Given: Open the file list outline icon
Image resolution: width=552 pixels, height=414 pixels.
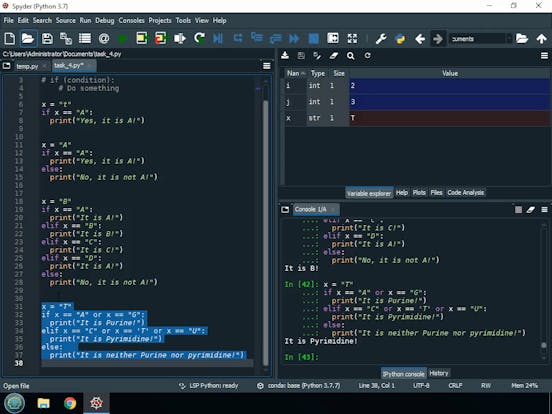Looking at the screenshot, I should click(85, 38).
